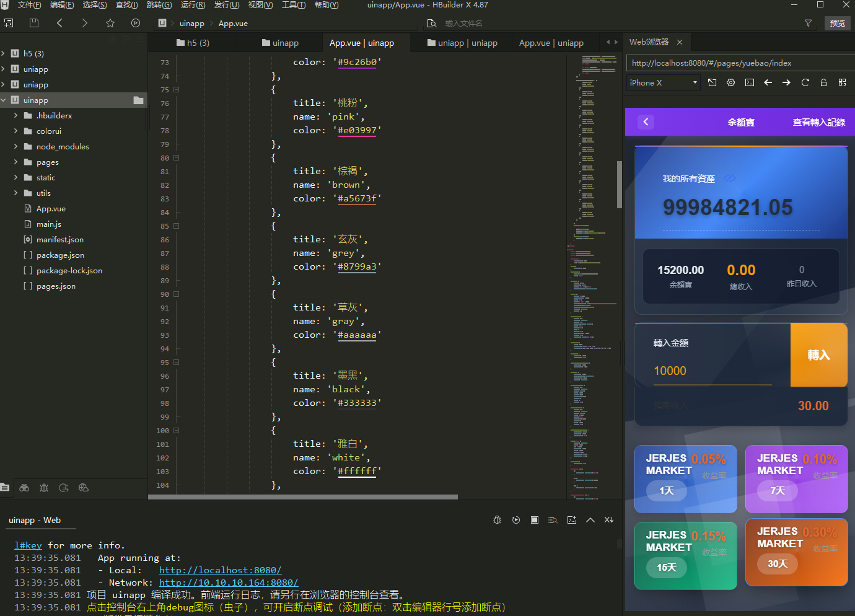Select device from iPhone X dropdown
The image size is (855, 616).
tap(663, 82)
